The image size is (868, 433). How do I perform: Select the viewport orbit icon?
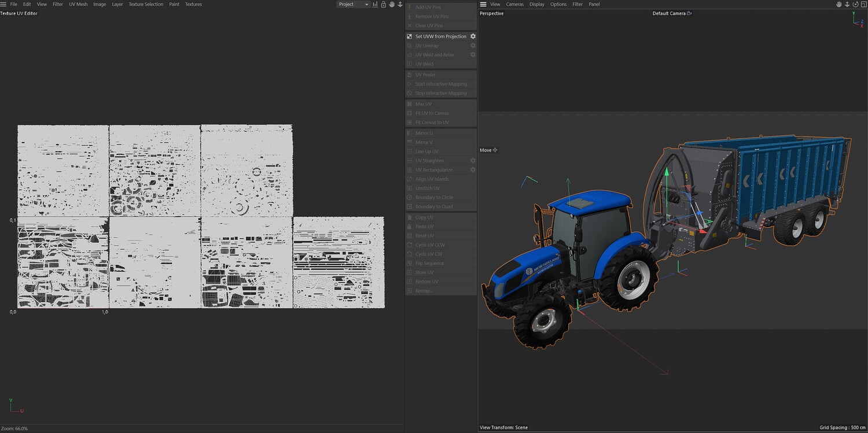tap(855, 4)
